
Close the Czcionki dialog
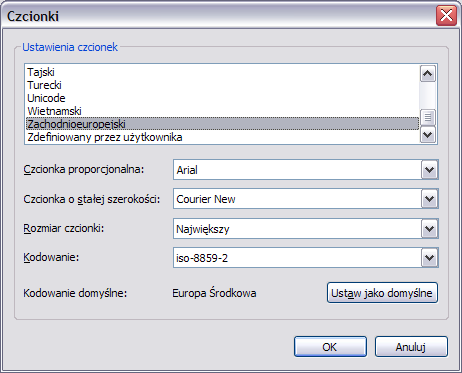click(446, 15)
